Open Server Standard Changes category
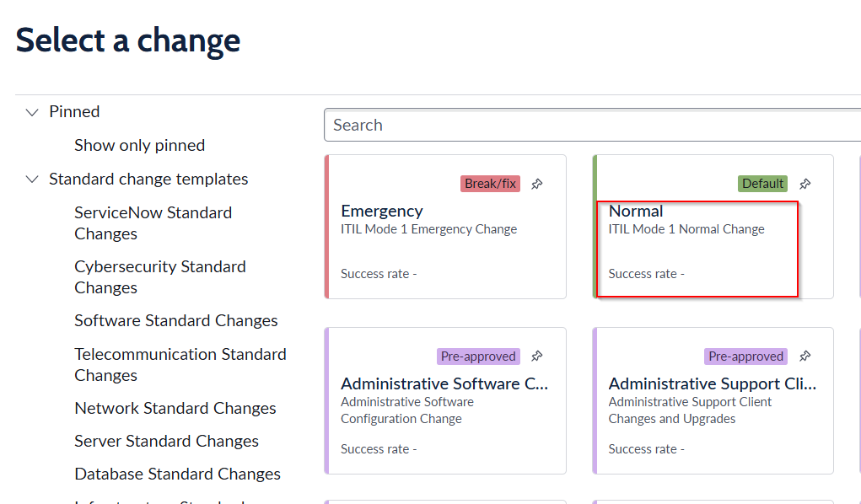Viewport: 861px width, 504px height. point(166,442)
